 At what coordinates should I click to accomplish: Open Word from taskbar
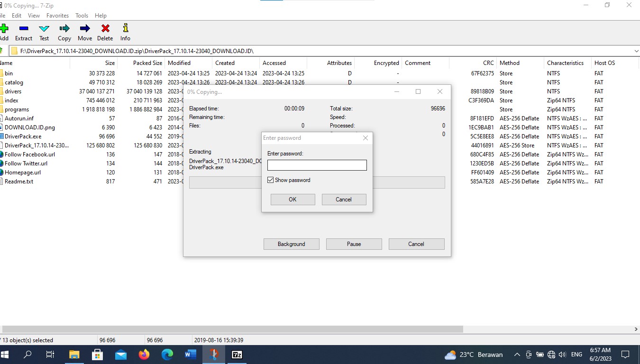click(x=191, y=355)
